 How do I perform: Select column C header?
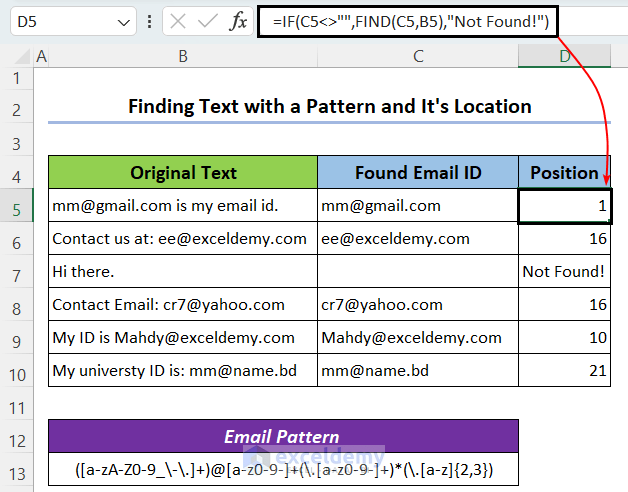[418, 56]
